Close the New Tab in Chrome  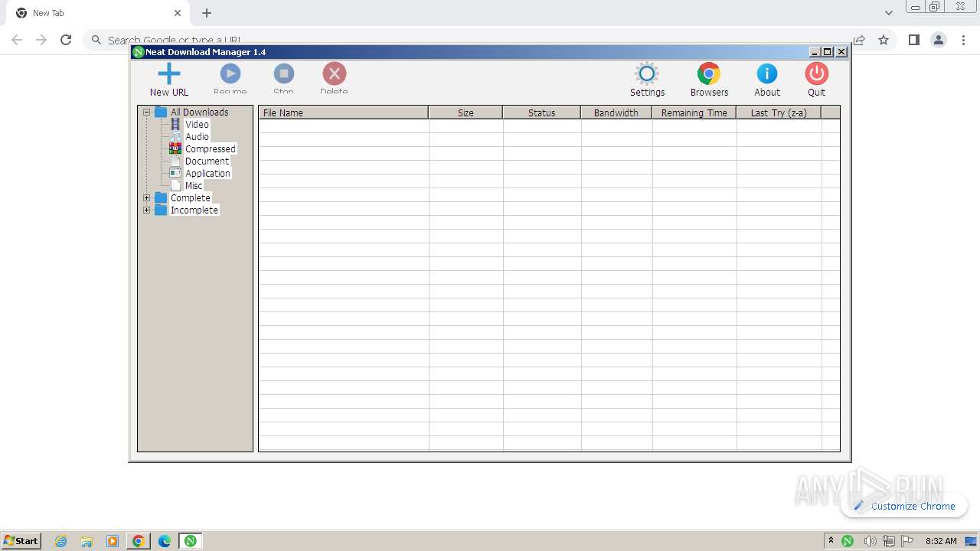coord(178,13)
